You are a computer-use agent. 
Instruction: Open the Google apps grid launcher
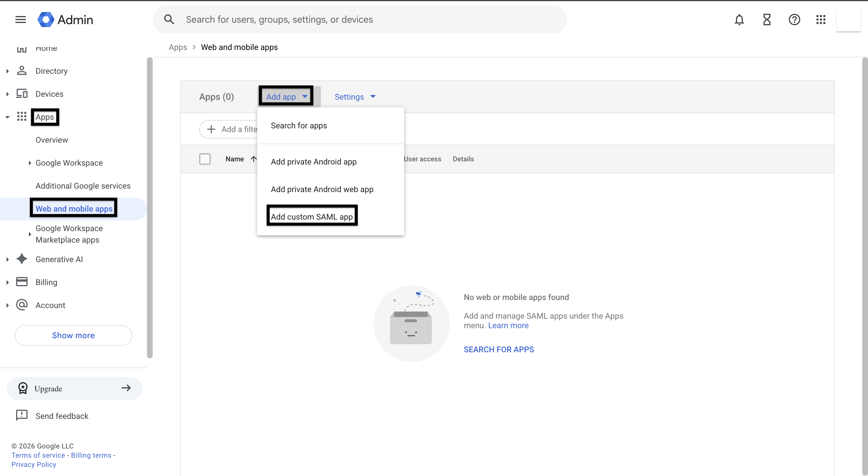pyautogui.click(x=821, y=20)
